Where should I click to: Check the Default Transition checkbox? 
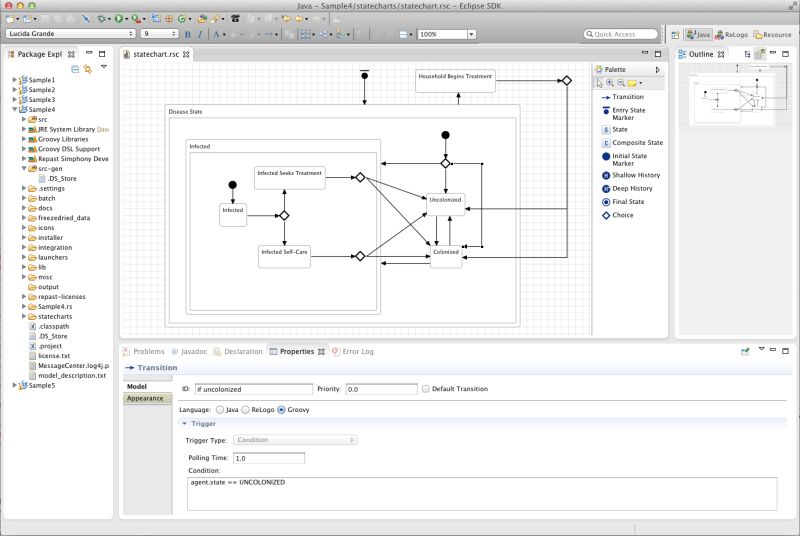tap(426, 389)
